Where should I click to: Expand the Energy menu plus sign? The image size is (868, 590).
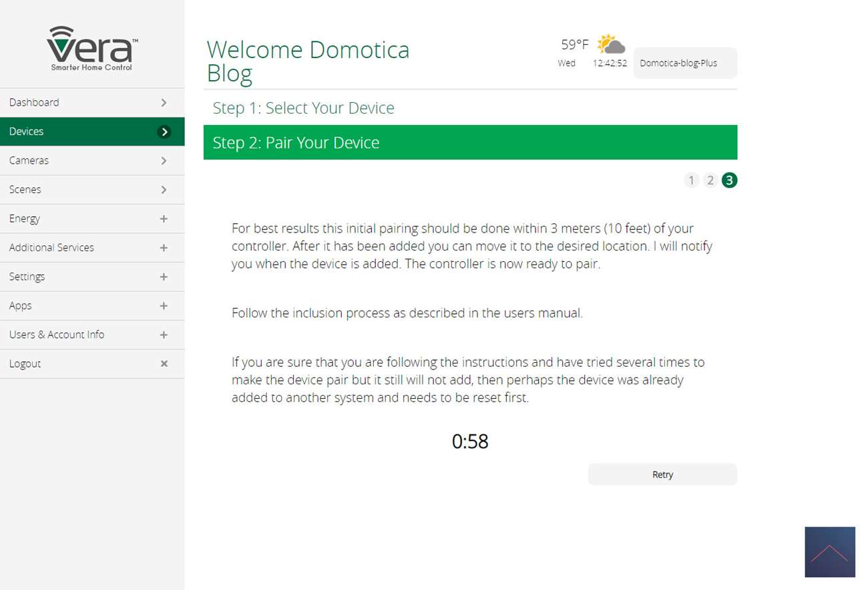(x=164, y=218)
